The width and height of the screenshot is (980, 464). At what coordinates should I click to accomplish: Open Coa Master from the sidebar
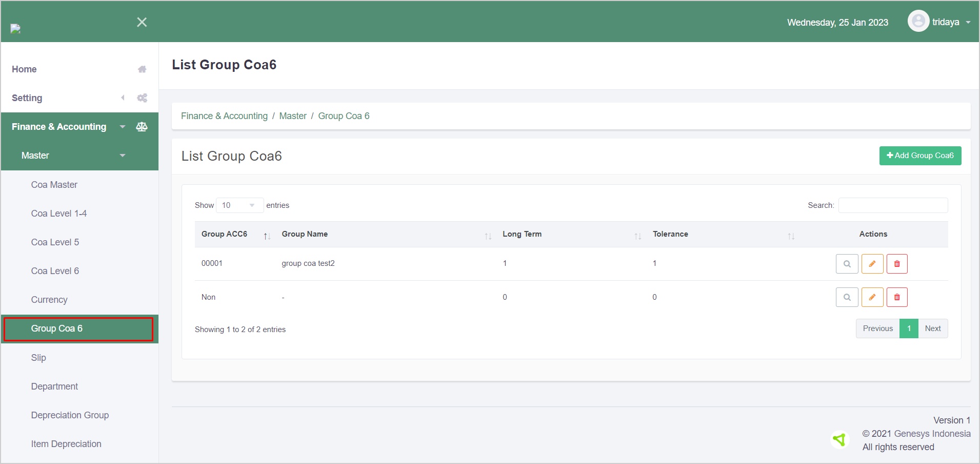click(x=54, y=185)
